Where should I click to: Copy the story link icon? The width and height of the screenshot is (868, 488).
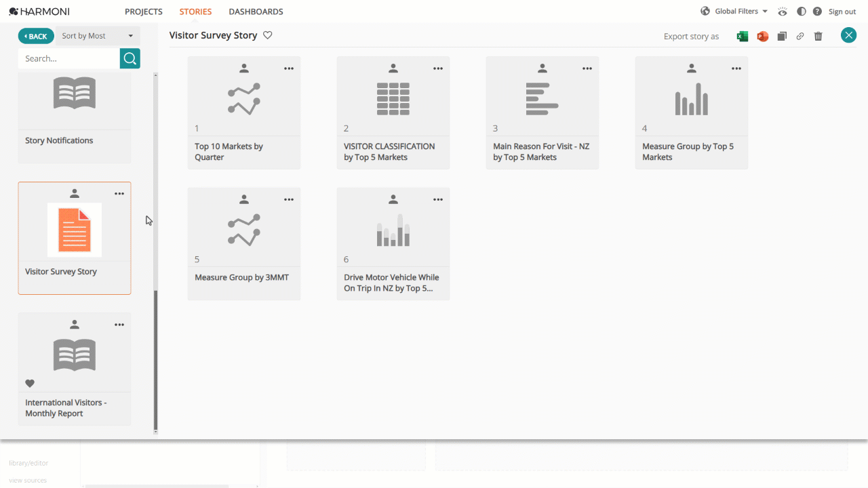click(x=800, y=37)
